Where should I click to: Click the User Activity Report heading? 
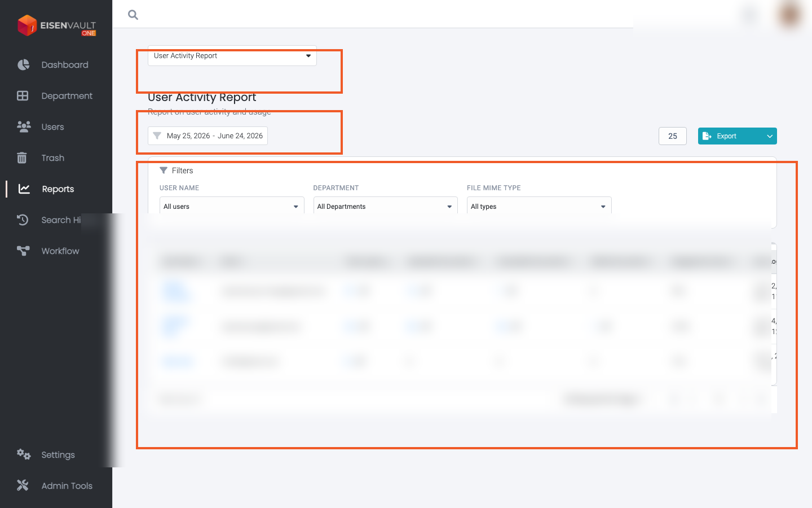point(202,97)
